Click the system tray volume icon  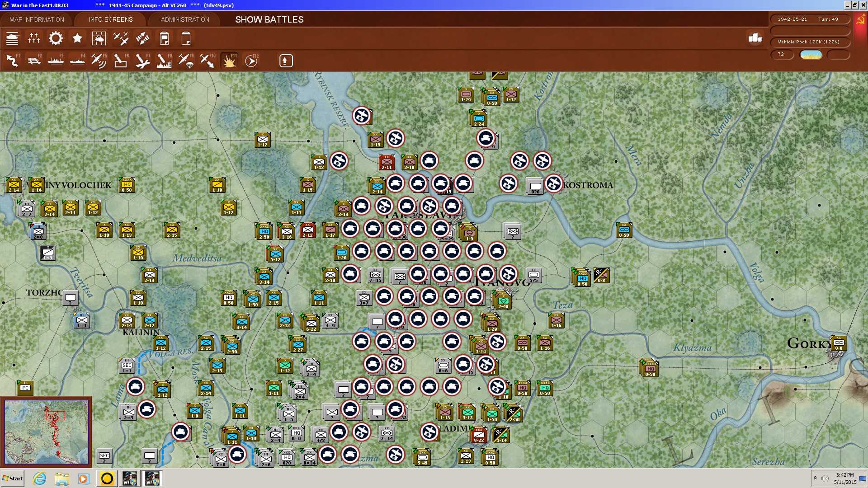click(x=825, y=479)
